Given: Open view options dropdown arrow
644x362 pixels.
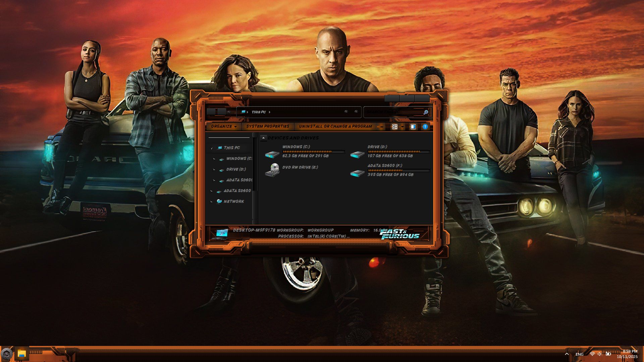Looking at the screenshot, I should click(x=402, y=127).
